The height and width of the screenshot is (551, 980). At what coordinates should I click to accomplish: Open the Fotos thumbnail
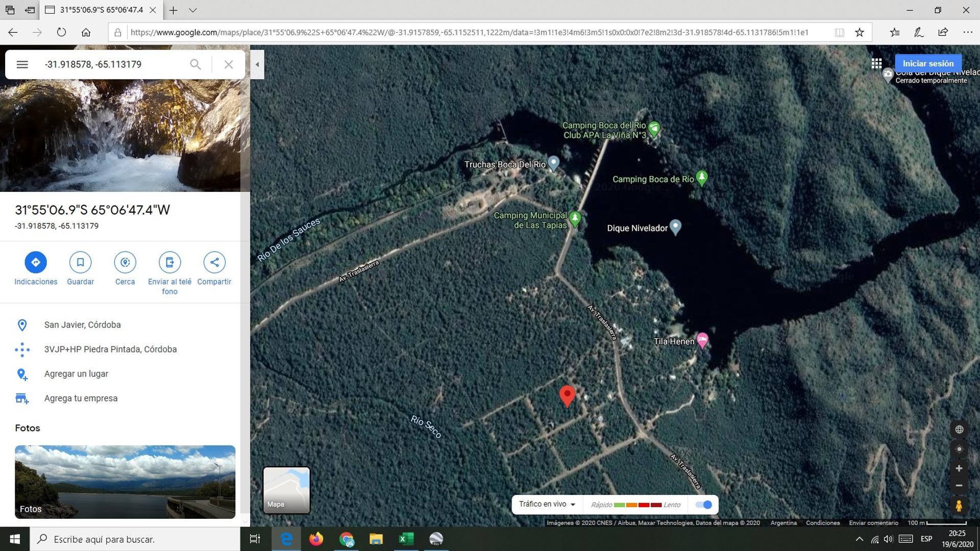point(125,482)
